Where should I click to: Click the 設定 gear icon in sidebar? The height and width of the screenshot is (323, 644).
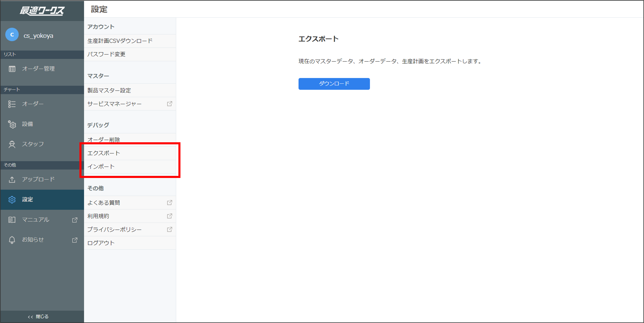(x=12, y=199)
